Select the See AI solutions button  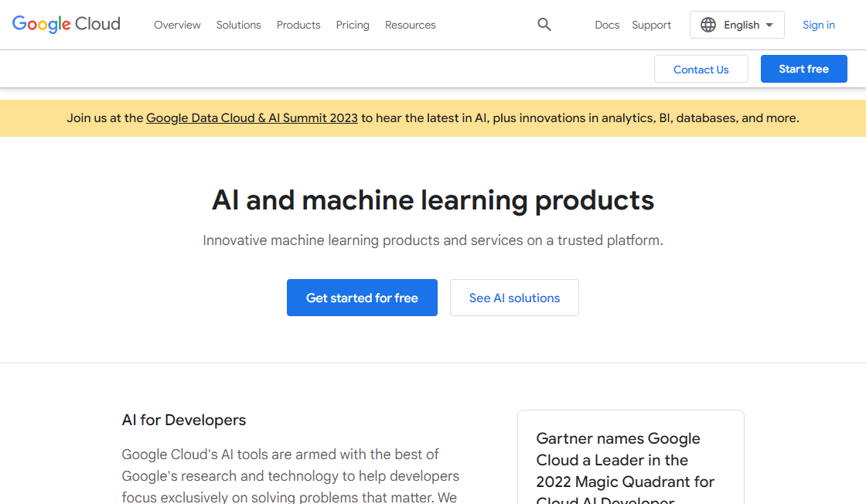(514, 298)
